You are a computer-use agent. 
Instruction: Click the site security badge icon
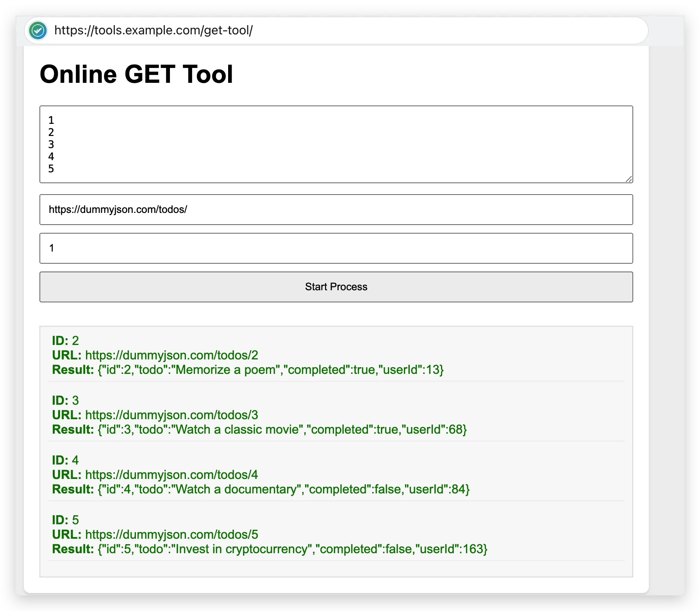pos(38,30)
